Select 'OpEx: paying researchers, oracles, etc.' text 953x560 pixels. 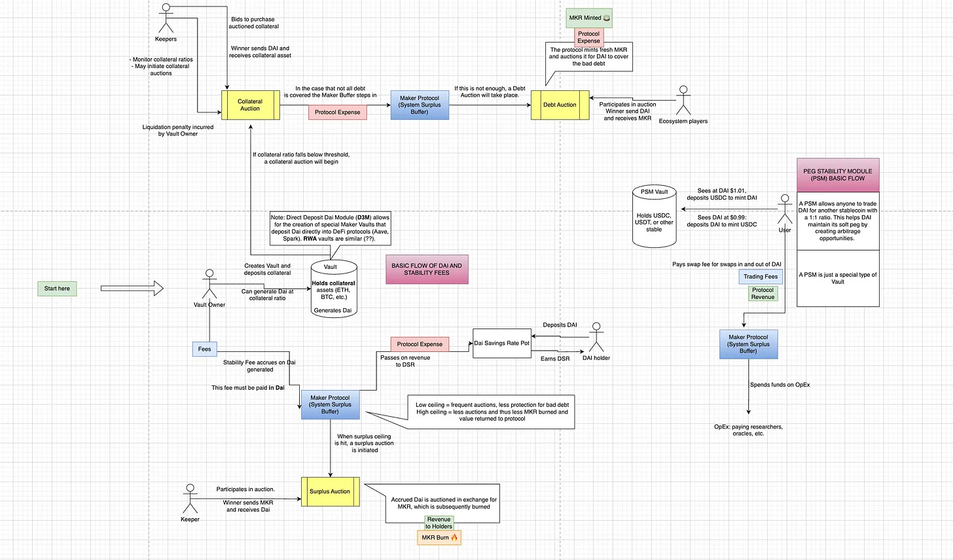point(748,430)
